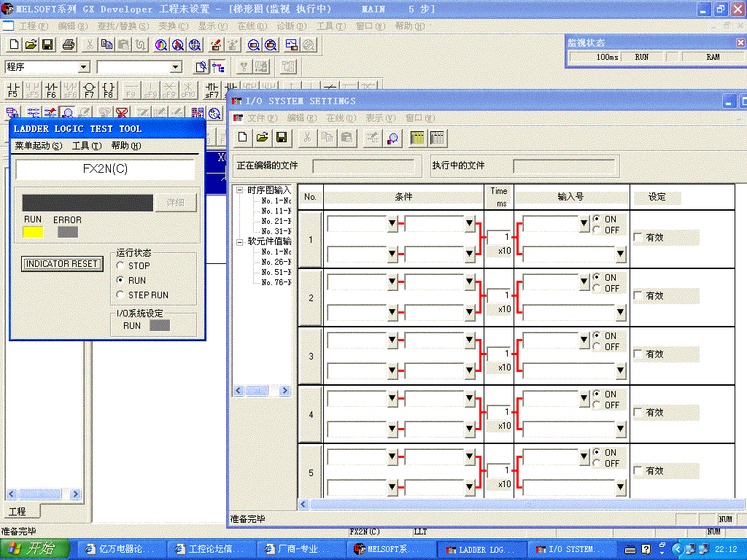
Task: Click the Find device magnifier icon
Action: [161, 44]
